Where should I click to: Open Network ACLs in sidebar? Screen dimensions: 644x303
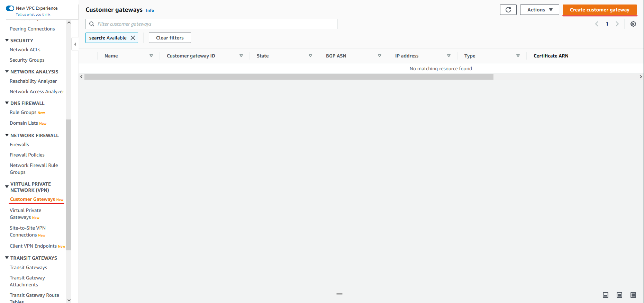pyautogui.click(x=25, y=50)
